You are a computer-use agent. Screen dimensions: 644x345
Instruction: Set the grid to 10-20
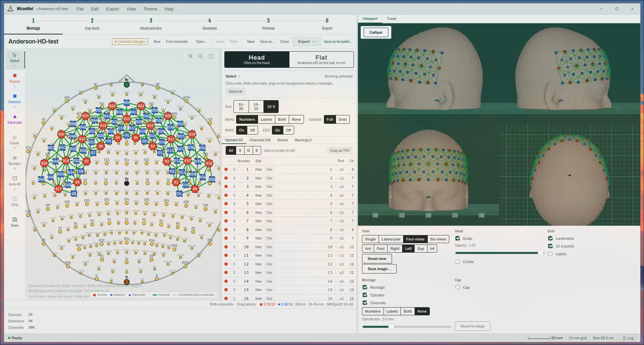point(241,107)
